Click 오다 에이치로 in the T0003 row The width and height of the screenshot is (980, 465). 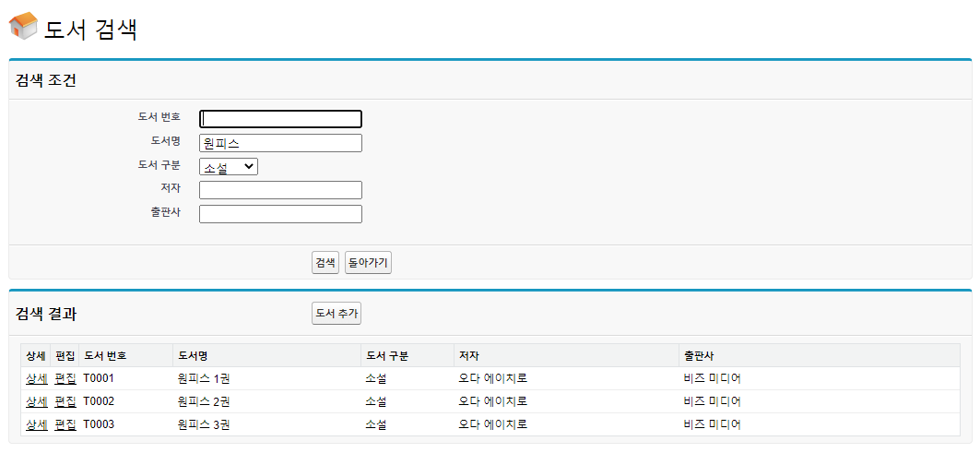(x=493, y=424)
